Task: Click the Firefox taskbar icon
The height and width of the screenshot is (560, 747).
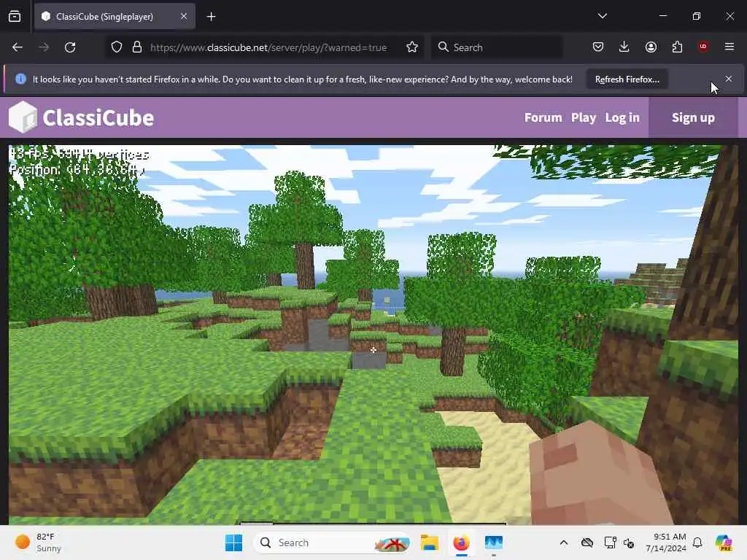Action: click(x=461, y=542)
